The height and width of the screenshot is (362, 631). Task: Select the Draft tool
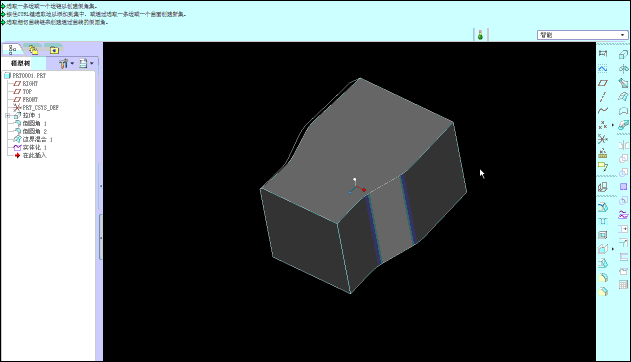(x=602, y=263)
